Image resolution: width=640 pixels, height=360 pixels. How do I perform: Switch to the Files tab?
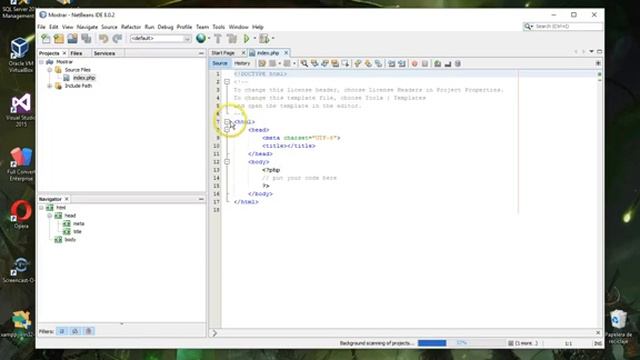click(76, 53)
